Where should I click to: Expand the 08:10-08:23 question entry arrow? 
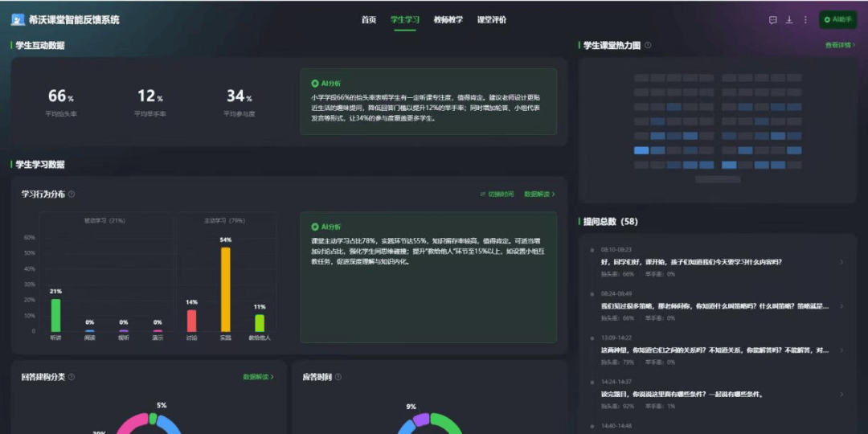(841, 262)
